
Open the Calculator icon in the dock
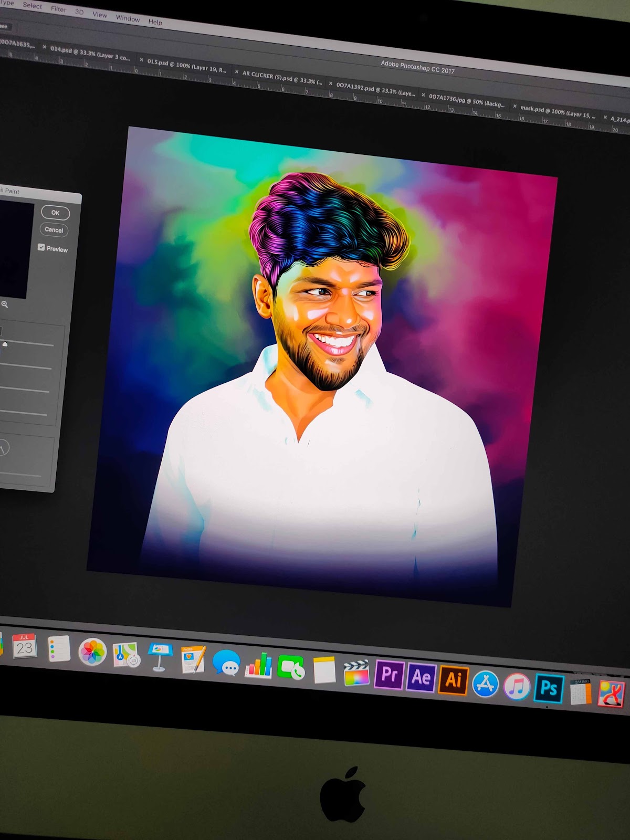coord(581,691)
